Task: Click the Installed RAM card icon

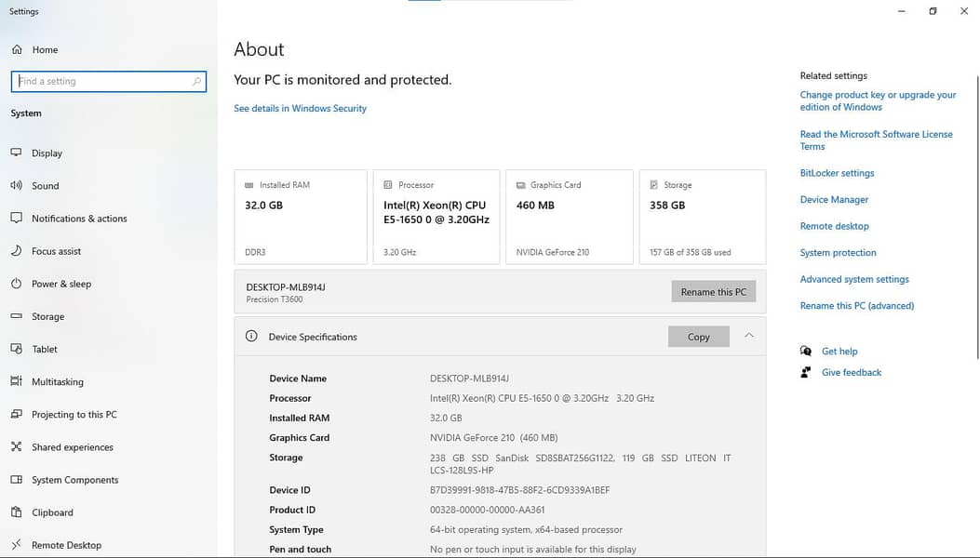Action: (x=248, y=185)
